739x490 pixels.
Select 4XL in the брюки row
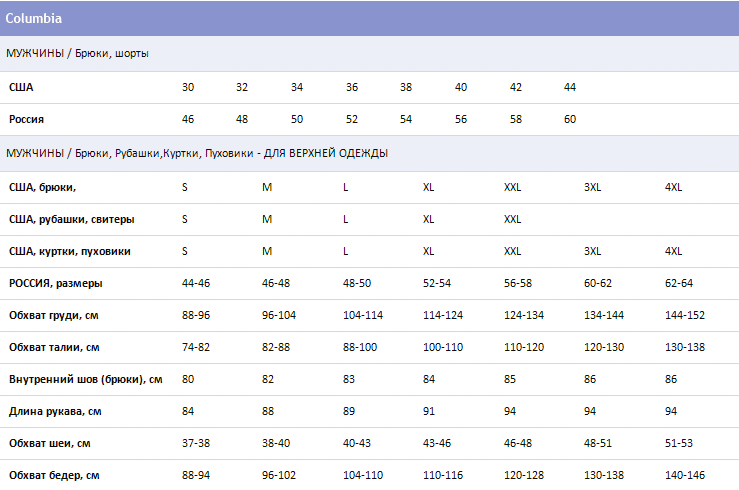coord(673,188)
